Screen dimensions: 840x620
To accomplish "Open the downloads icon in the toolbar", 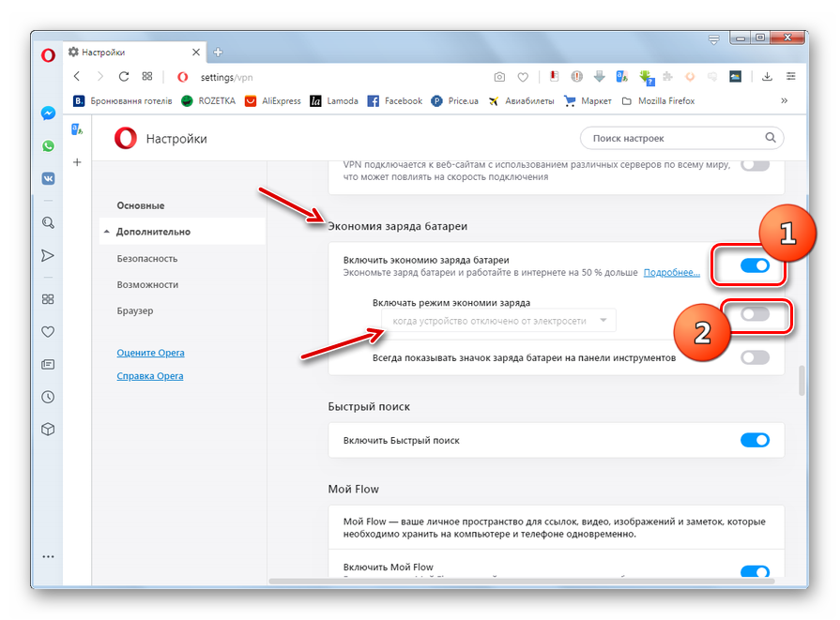I will (767, 77).
